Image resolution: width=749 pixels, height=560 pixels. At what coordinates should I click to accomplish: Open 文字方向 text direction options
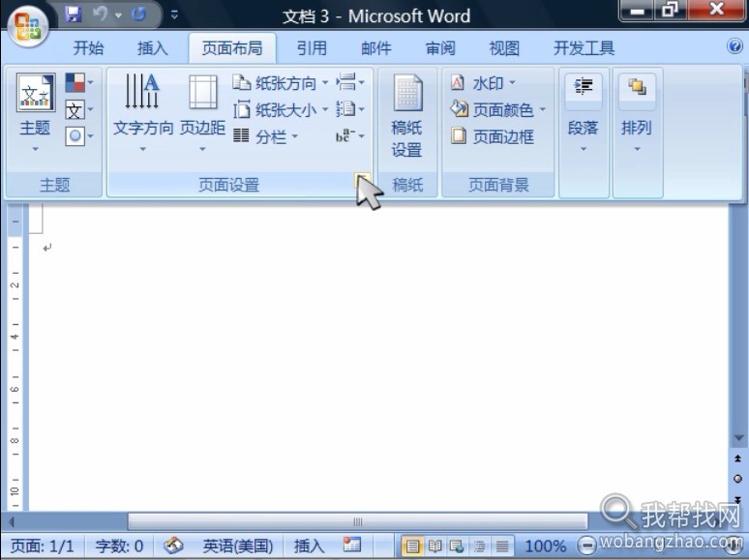[x=142, y=113]
